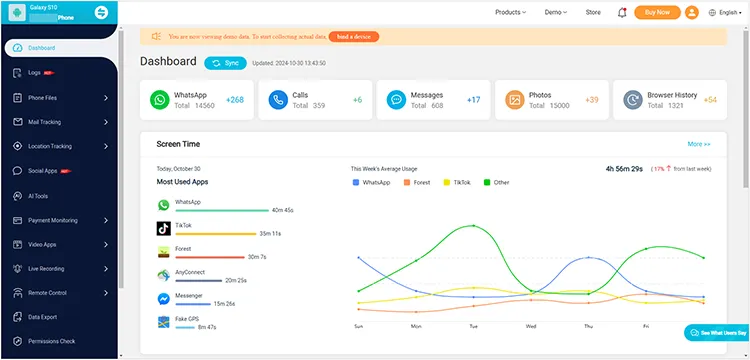
Task: Open the English language dropdown
Action: click(x=725, y=12)
